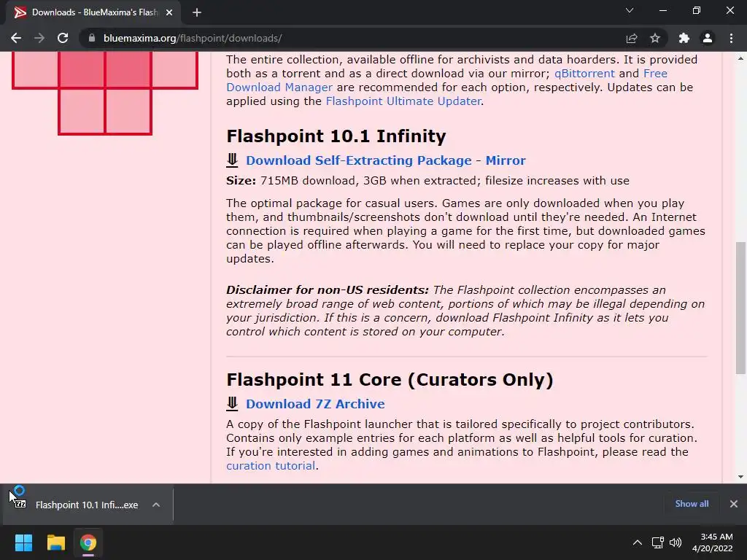The image size is (747, 560).
Task: Click Download Self-Extracting Package link
Action: pos(358,160)
